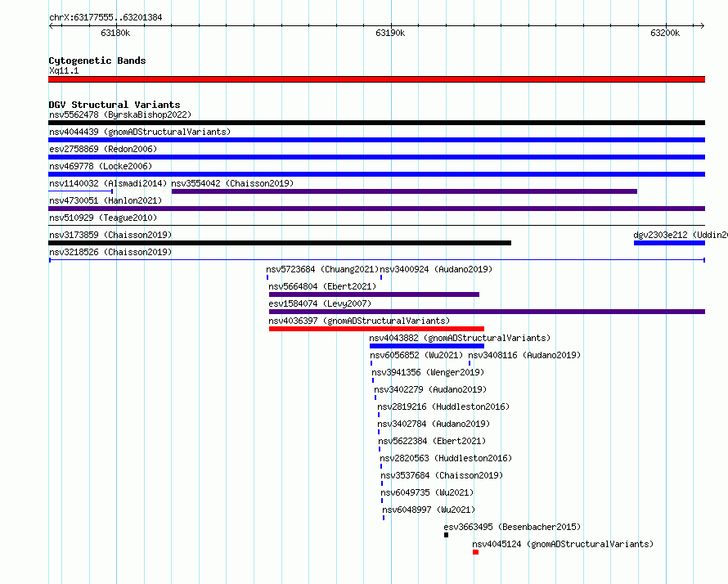Open variant nsv469778 (Locke2006)
Screen dimensions: 728x584
coord(101,166)
